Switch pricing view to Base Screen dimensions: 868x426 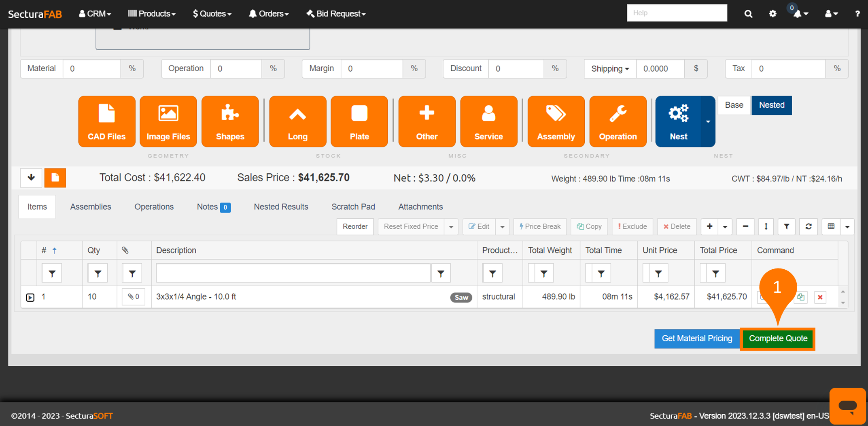734,105
